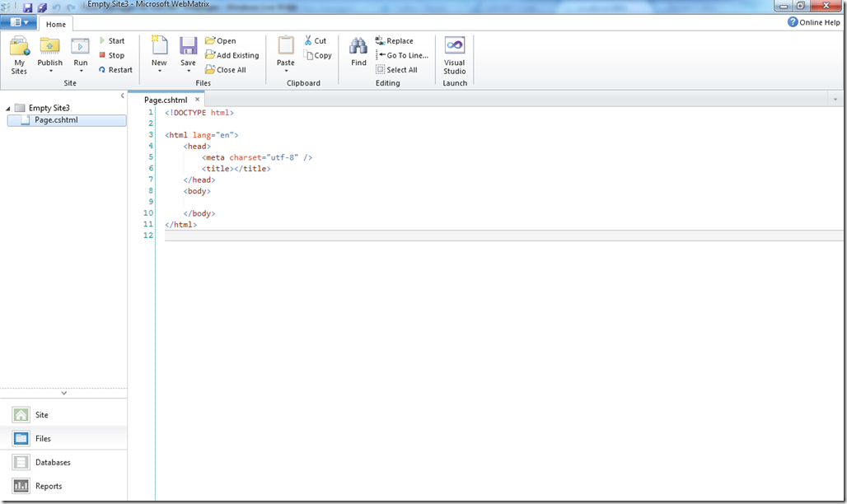Expand the New dropdown arrow
This screenshot has height=504, width=847.
pos(160,71)
